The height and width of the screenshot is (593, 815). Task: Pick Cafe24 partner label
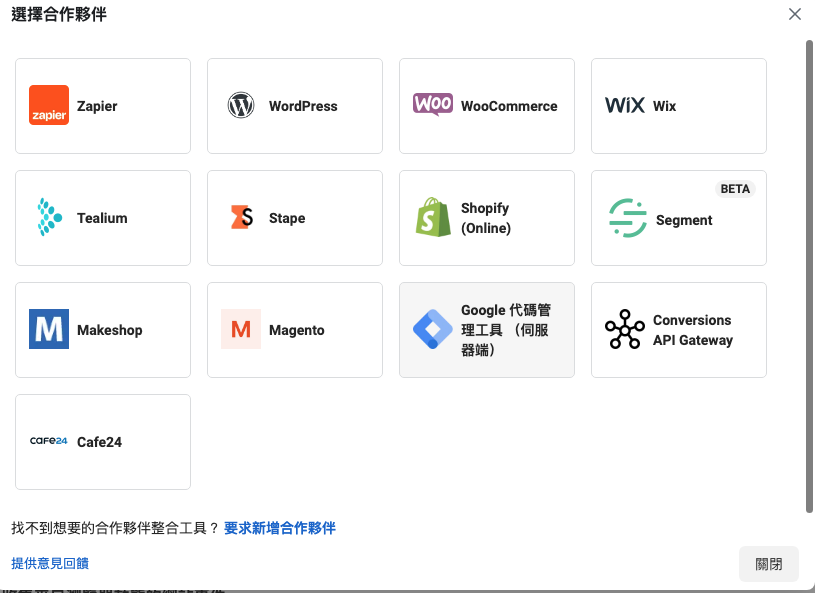click(99, 442)
